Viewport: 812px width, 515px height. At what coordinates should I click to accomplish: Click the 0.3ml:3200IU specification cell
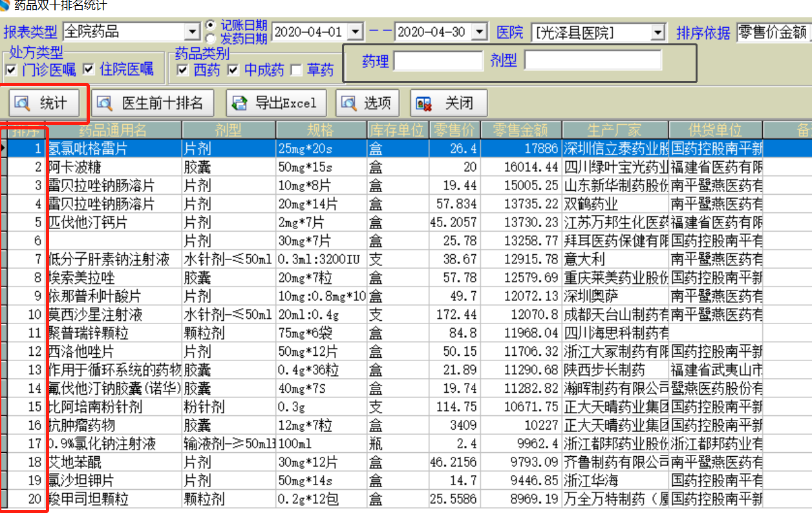tap(321, 259)
